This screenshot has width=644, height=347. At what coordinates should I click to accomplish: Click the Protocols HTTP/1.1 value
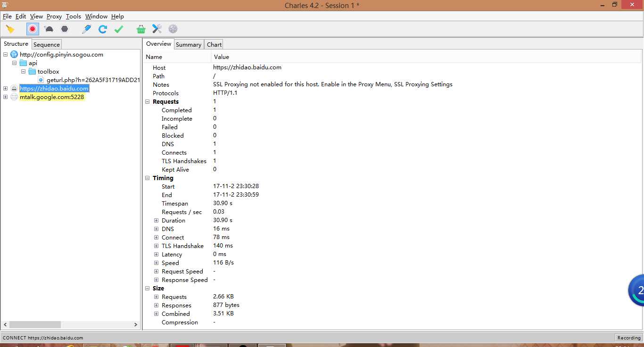(x=225, y=93)
